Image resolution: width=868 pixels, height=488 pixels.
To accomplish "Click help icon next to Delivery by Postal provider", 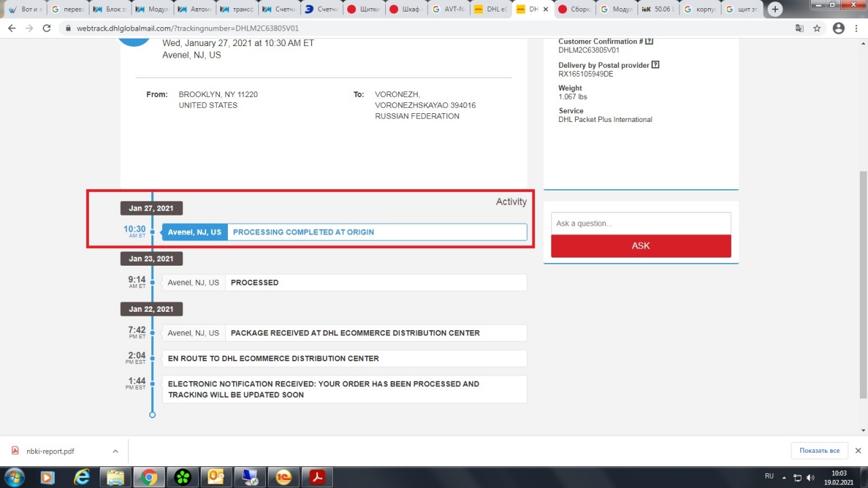I will click(655, 65).
